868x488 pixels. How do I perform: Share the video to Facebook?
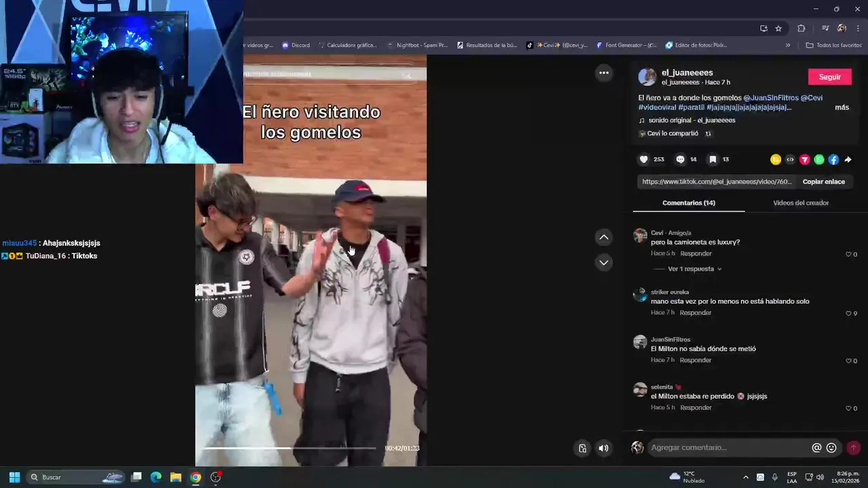833,159
